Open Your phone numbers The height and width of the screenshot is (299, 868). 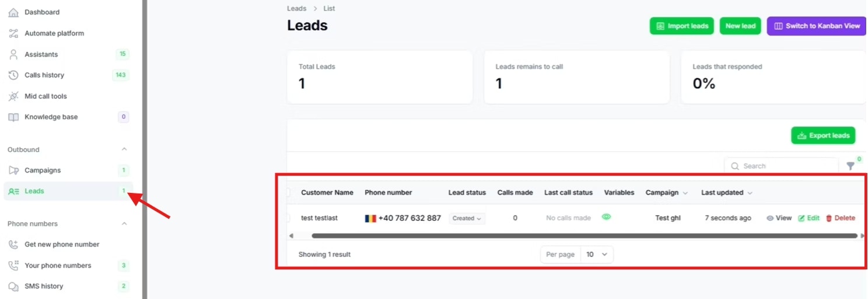pyautogui.click(x=58, y=265)
